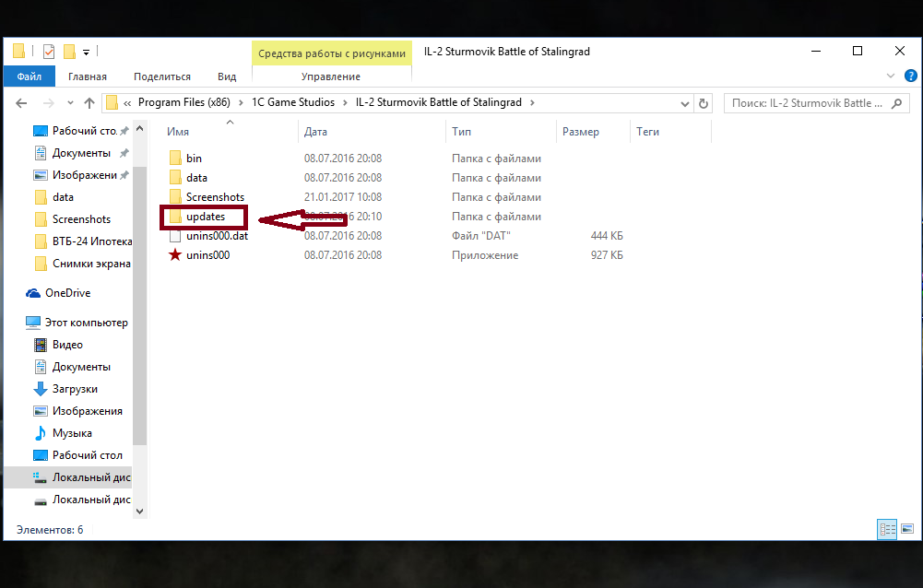Open pinned Документы in Quick access
The width and height of the screenshot is (923, 588).
pos(81,153)
